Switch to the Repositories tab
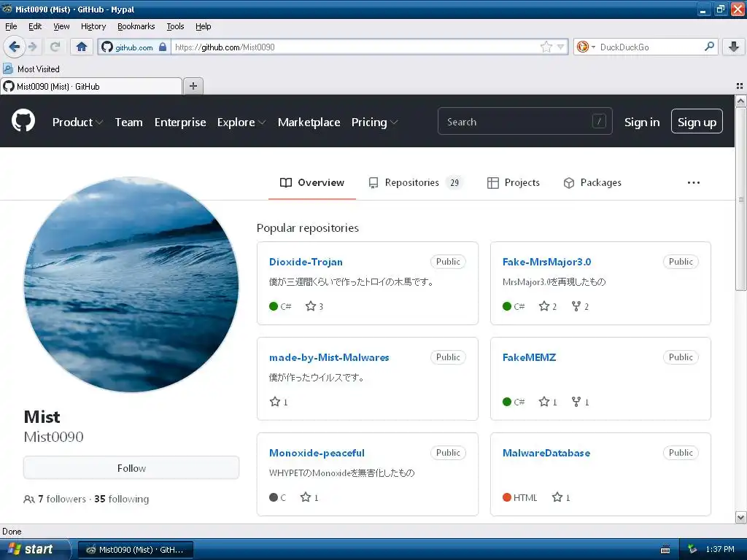This screenshot has width=747, height=560. point(415,182)
